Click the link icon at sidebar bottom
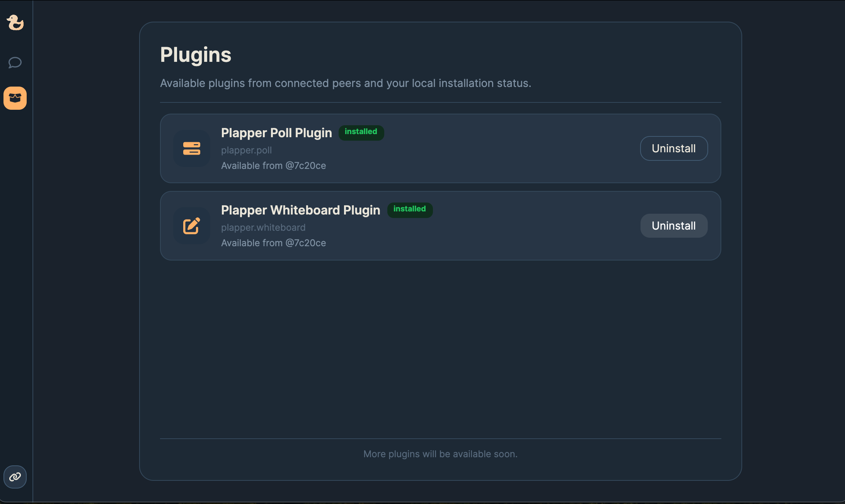Image resolution: width=845 pixels, height=504 pixels. [x=15, y=477]
